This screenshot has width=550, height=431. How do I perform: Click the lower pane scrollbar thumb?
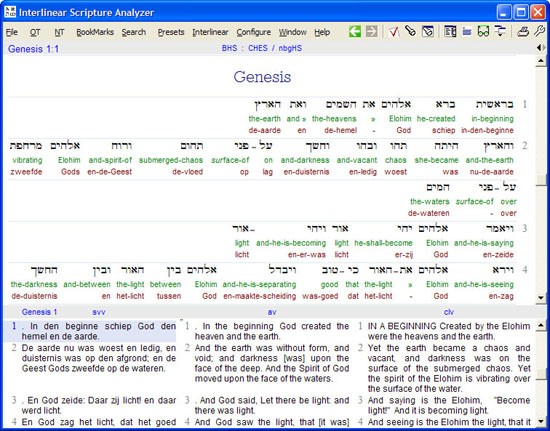[x=541, y=374]
